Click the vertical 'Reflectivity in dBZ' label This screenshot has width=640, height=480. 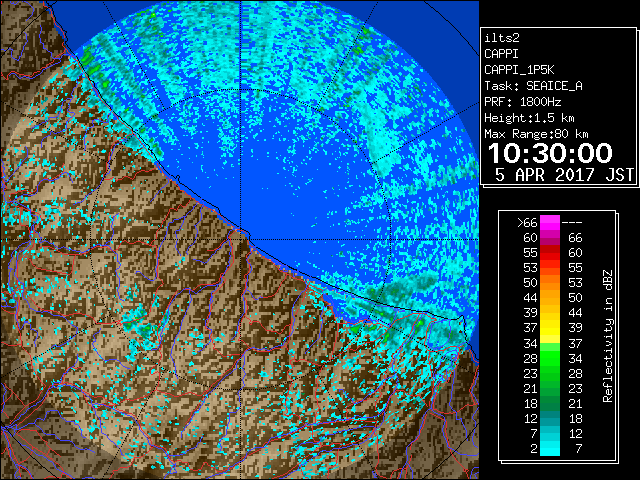click(x=608, y=336)
